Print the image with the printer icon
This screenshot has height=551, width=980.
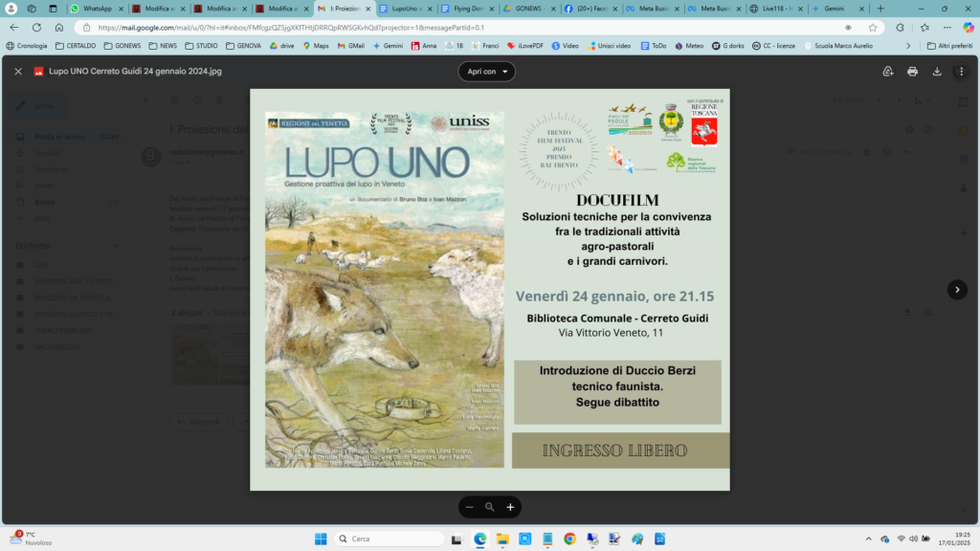click(912, 72)
